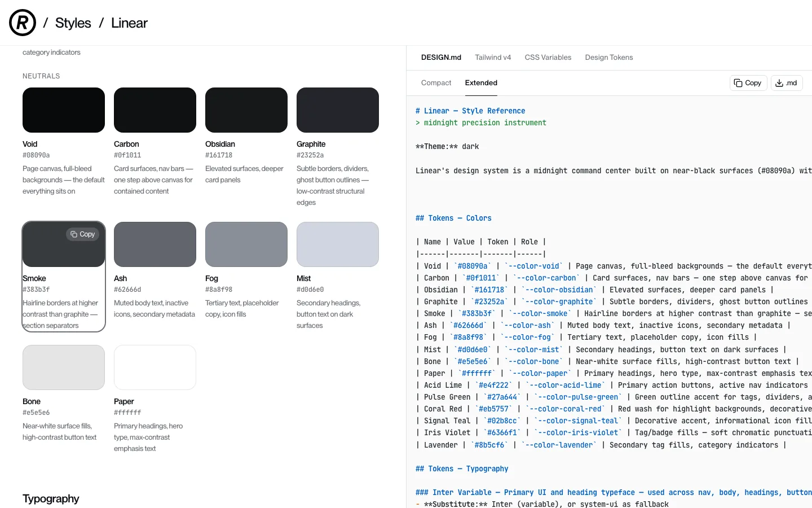Select the Compact view tab
812x508 pixels.
(x=436, y=83)
